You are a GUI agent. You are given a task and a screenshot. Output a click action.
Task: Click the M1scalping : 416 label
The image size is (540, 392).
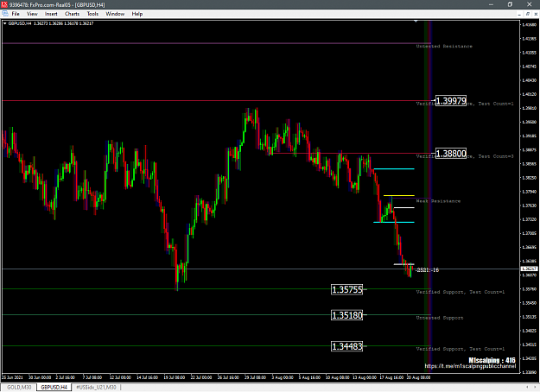click(x=492, y=360)
